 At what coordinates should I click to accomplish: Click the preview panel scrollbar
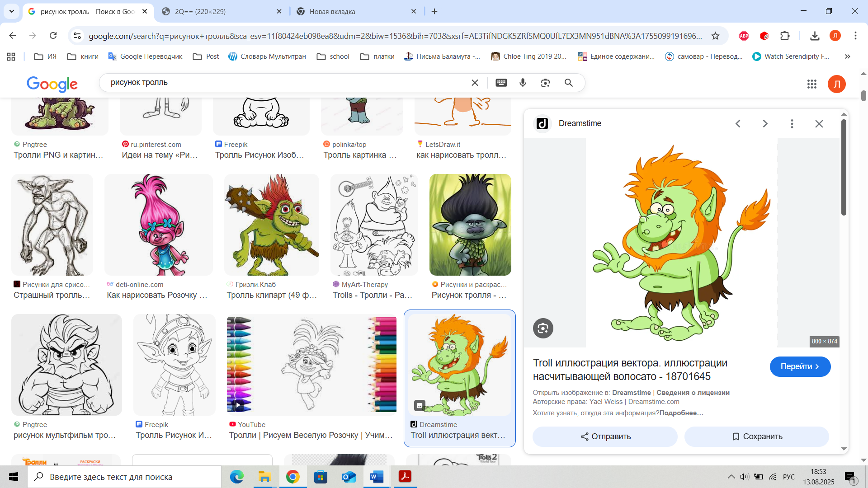pyautogui.click(x=844, y=167)
